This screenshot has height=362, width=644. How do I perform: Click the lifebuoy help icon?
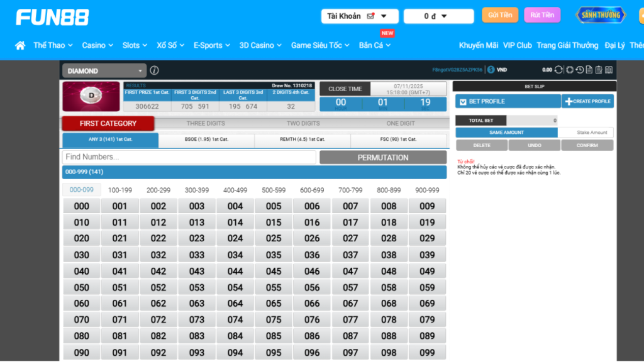click(x=570, y=70)
